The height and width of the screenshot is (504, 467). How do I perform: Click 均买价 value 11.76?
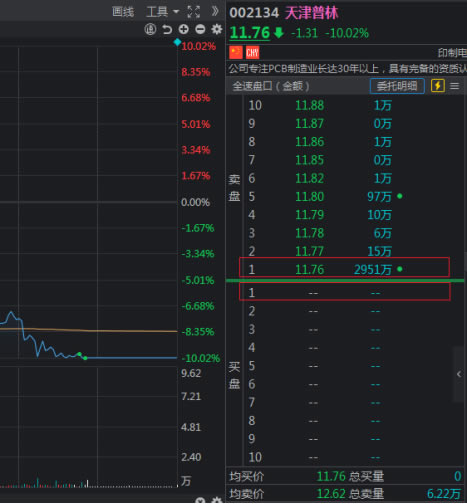[331, 476]
